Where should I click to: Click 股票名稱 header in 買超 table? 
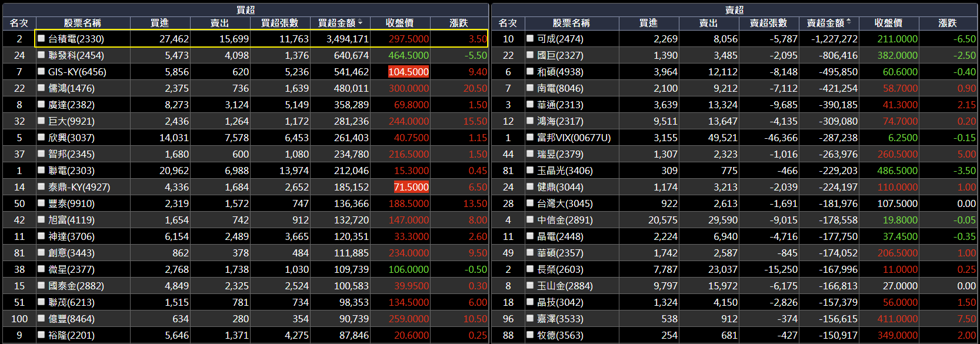(82, 23)
